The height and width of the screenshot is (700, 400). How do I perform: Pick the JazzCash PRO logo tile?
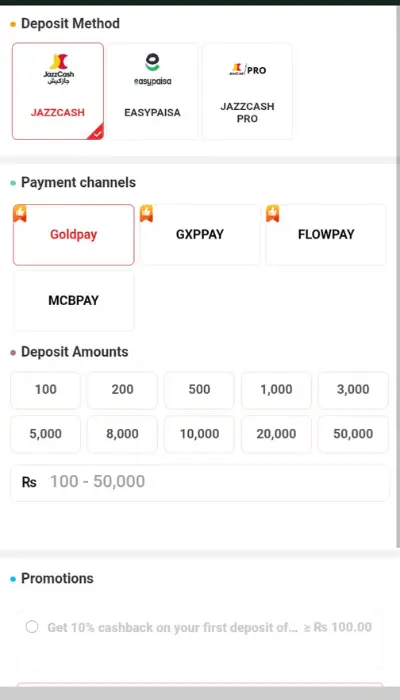click(x=247, y=70)
